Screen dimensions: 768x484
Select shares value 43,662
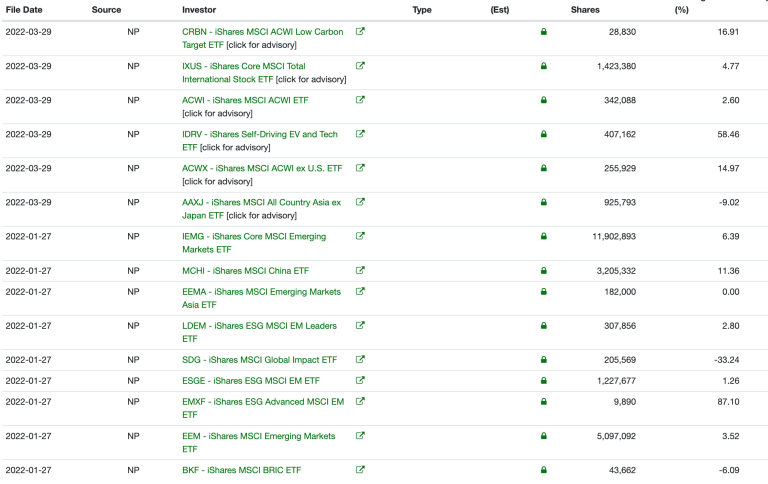pyautogui.click(x=622, y=470)
